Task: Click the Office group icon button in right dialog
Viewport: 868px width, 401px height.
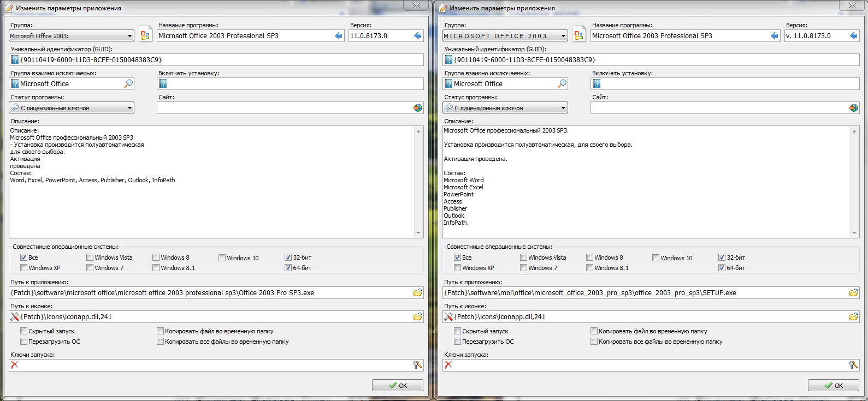Action: pos(579,34)
